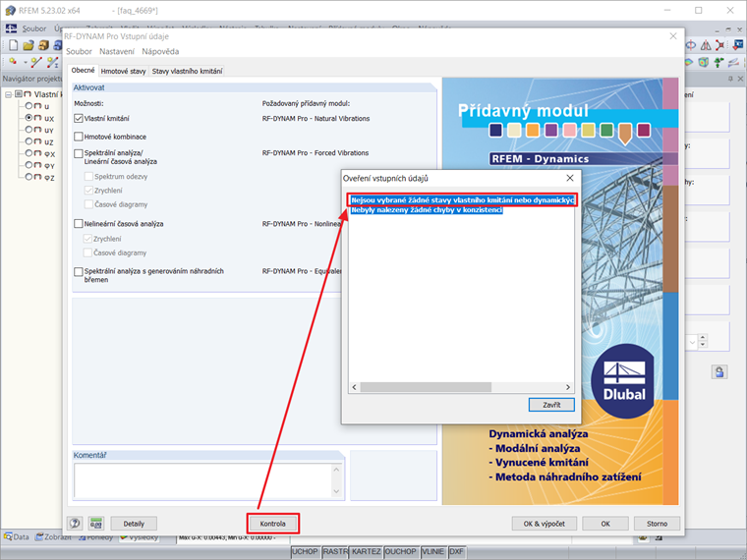Switch to the Stavy vlastního kmitání tab
The width and height of the screenshot is (747, 560).
187,71
